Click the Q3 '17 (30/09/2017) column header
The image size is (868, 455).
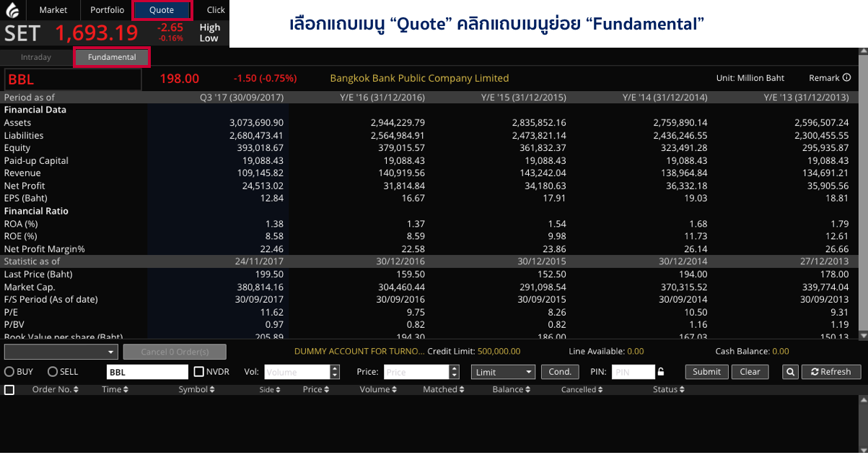pos(242,97)
